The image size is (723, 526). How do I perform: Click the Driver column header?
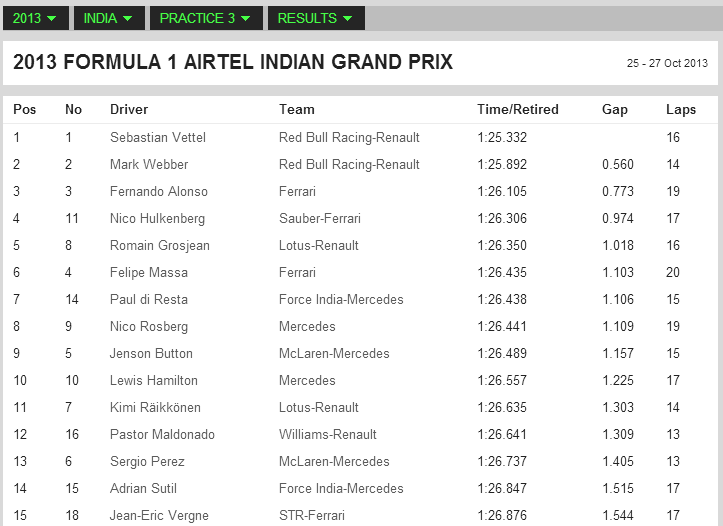click(x=129, y=110)
